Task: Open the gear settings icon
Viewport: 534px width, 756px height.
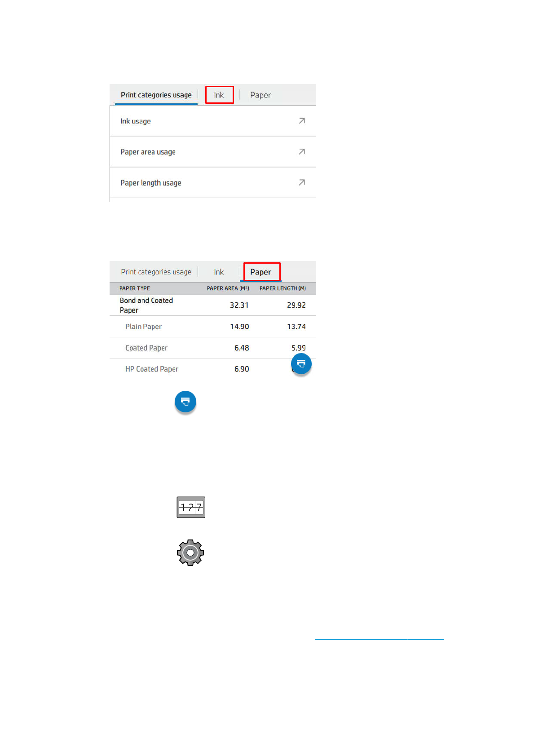Action: click(x=190, y=553)
